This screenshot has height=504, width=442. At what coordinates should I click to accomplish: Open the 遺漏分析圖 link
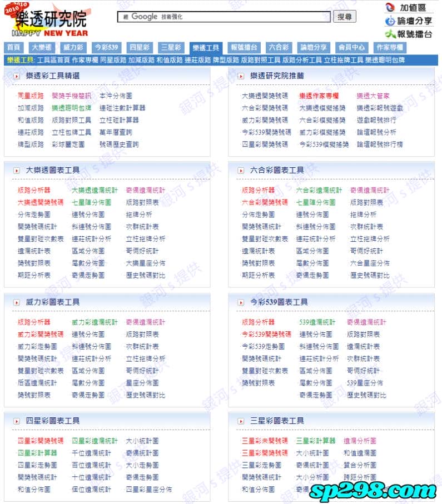pos(360,441)
